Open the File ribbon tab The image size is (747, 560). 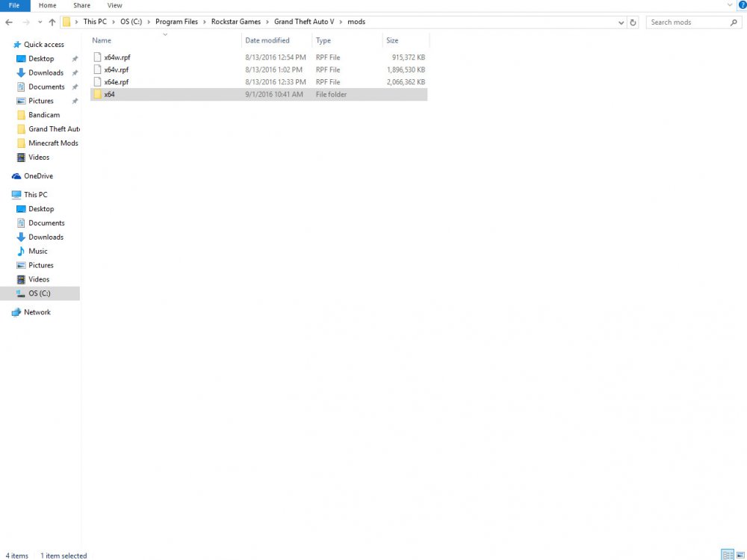14,6
